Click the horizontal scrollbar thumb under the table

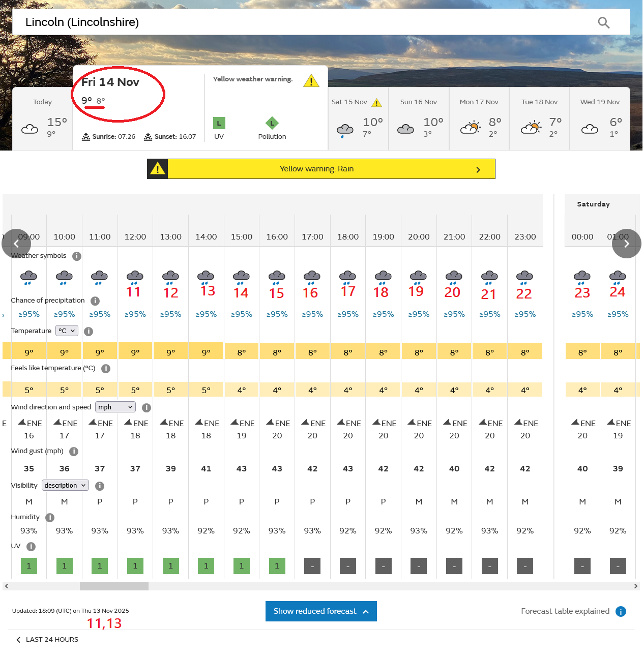tap(114, 586)
